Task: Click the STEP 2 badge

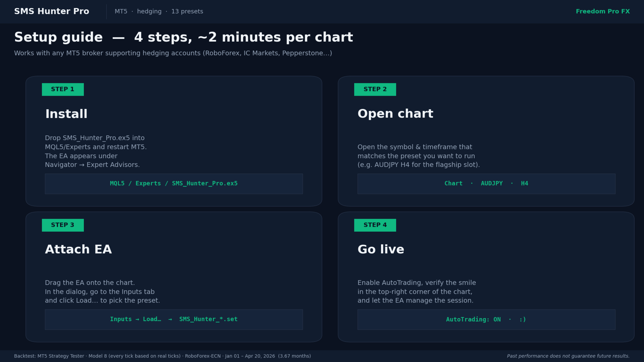Action: pos(375,89)
